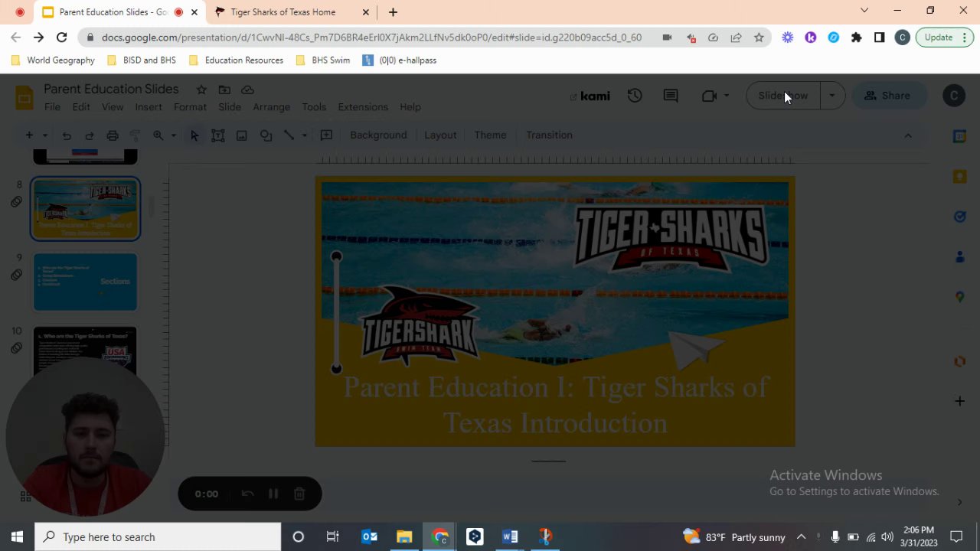Click the Zoom magnifier icon
The width and height of the screenshot is (980, 551).
pos(158,135)
